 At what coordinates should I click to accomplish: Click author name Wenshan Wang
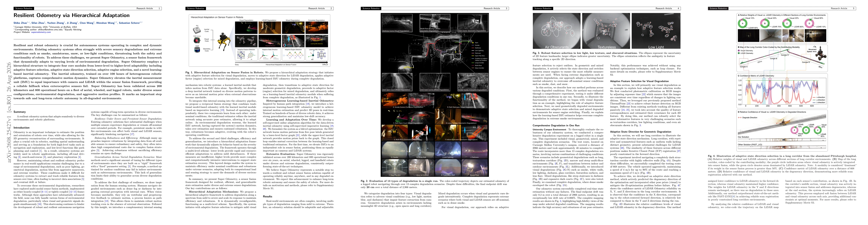(x=106, y=23)
